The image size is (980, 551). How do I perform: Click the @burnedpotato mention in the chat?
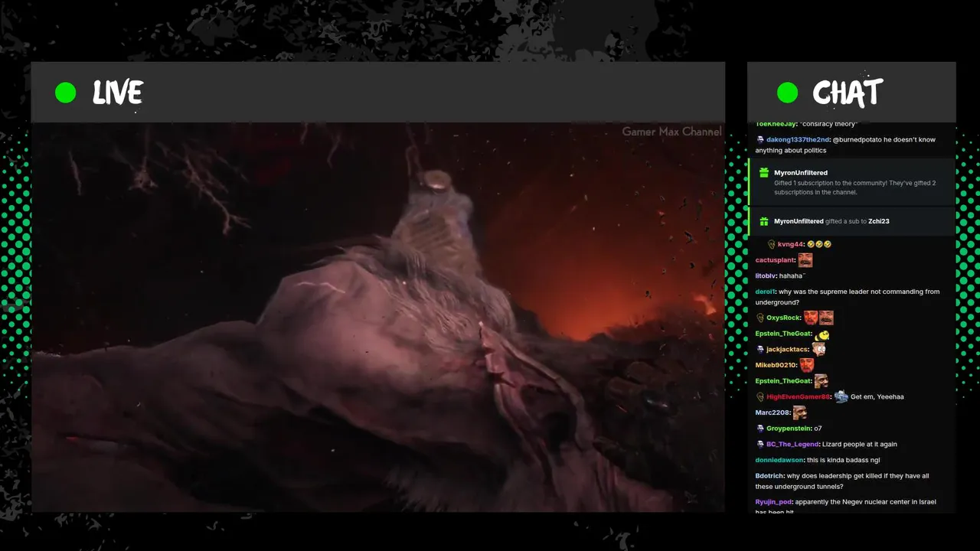tap(856, 140)
